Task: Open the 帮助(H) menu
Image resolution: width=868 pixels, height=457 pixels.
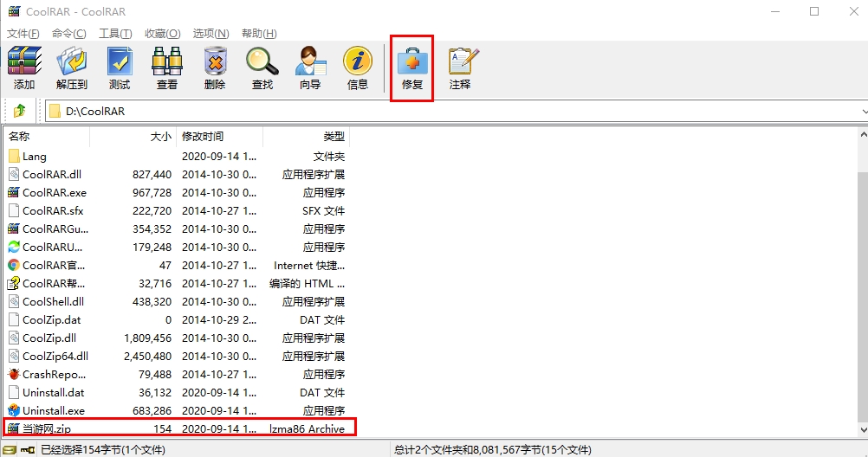Action: [x=259, y=33]
